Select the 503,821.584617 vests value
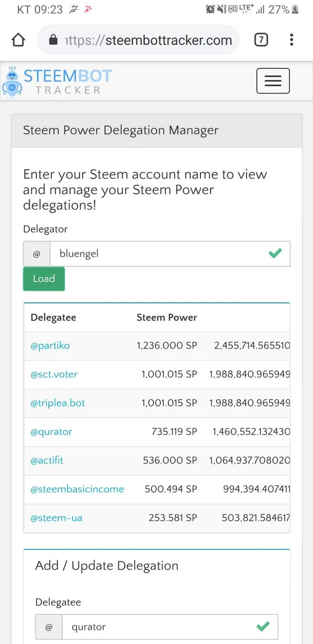The width and height of the screenshot is (313, 644). 256,518
